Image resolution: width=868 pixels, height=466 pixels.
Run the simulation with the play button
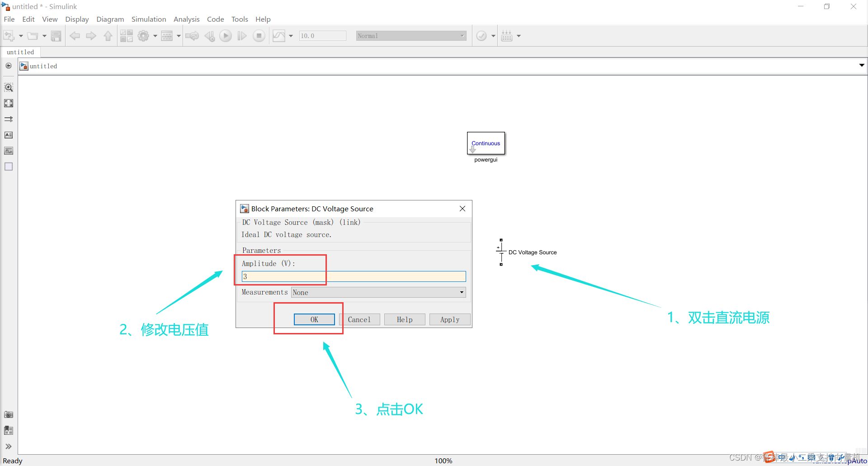click(x=226, y=36)
